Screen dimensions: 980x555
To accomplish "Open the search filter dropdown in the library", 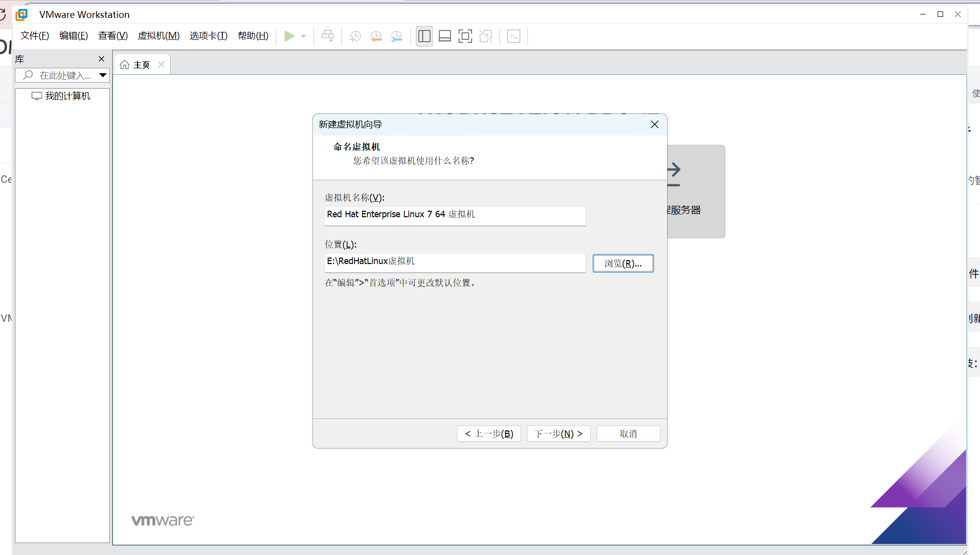I will pyautogui.click(x=103, y=75).
